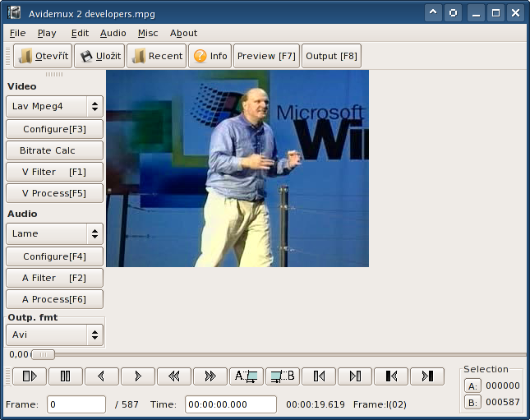Screen dimensions: 530x420
Task: Open the About menu
Action: 183,33
